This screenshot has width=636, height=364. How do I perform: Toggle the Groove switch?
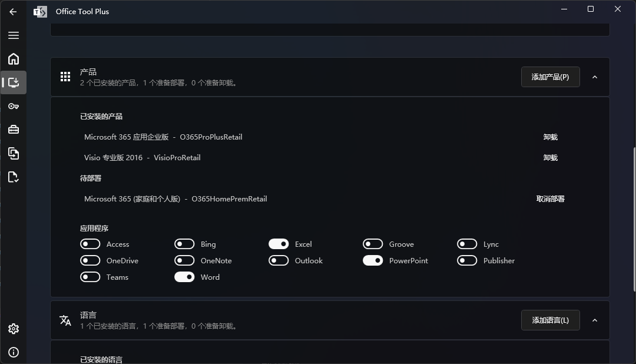point(373,244)
